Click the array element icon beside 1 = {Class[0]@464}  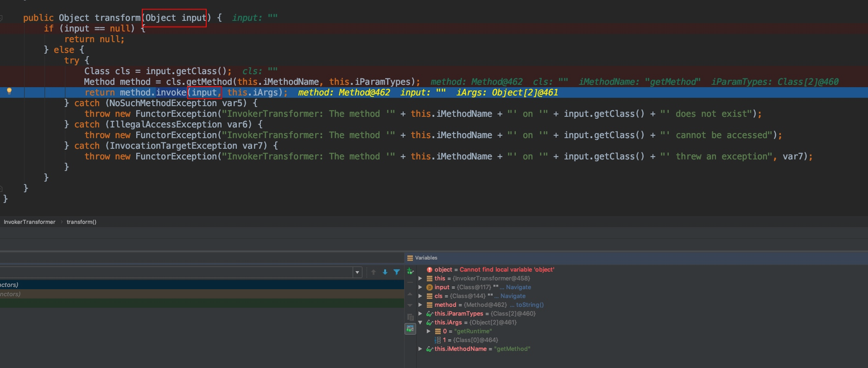(x=438, y=340)
